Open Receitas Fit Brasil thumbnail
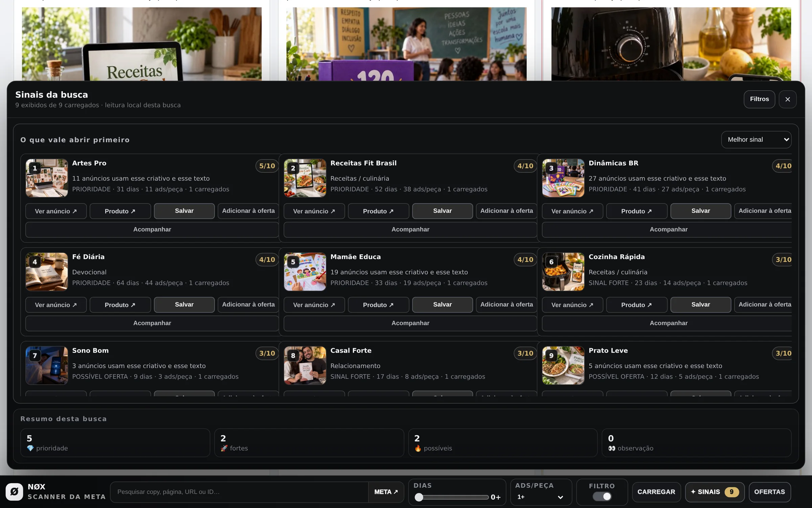Viewport: 812px width, 508px height. (x=305, y=178)
